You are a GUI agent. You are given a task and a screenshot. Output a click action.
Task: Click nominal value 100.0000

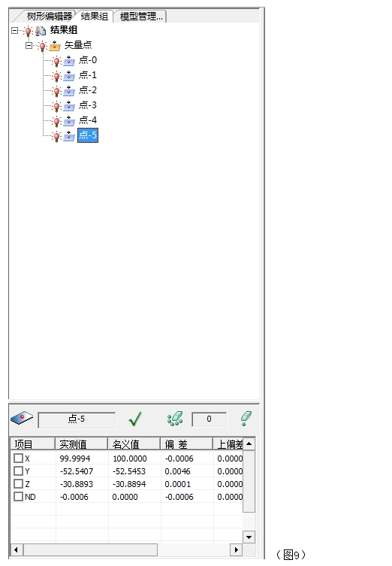(130, 459)
